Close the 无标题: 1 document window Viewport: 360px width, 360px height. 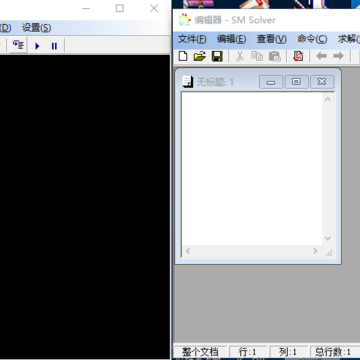click(322, 82)
